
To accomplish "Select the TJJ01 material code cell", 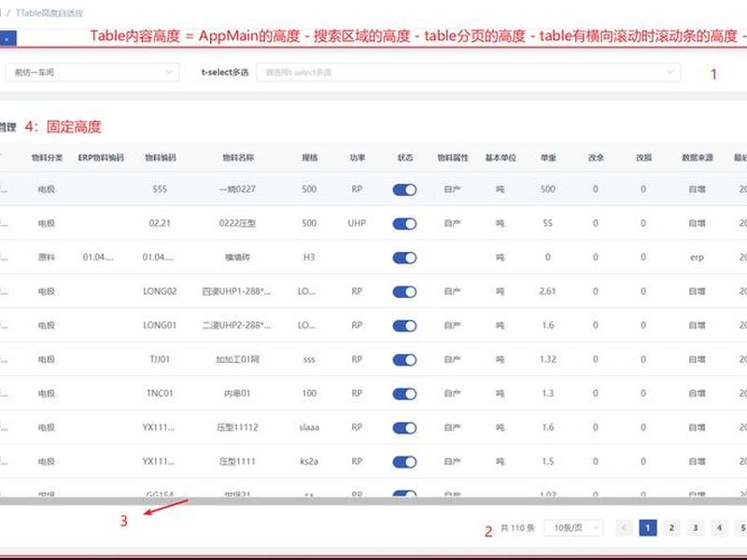I will point(160,359).
